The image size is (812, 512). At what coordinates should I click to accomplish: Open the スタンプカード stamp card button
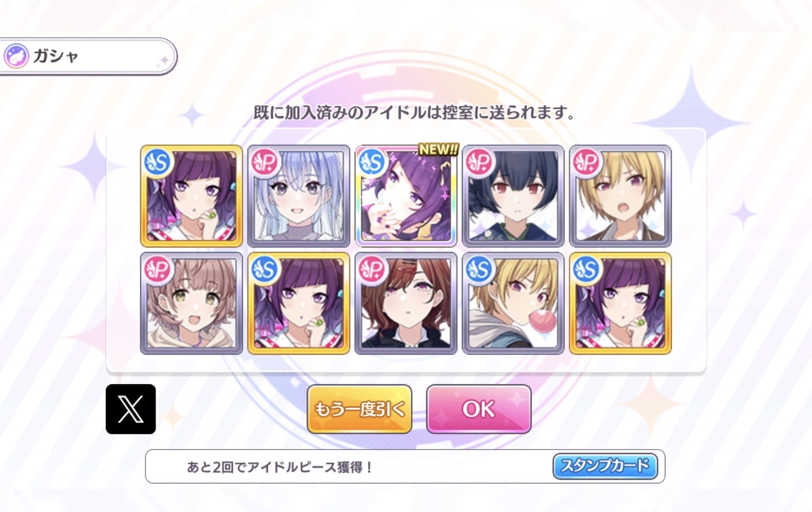pos(605,466)
